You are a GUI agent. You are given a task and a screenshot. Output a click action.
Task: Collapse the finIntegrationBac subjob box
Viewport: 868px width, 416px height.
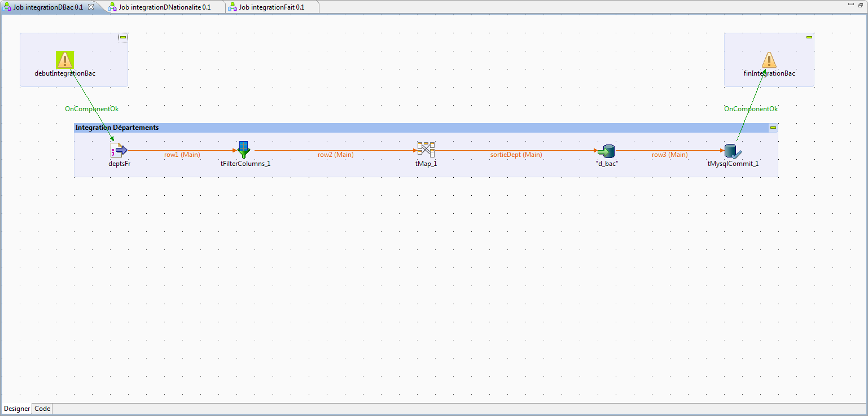(x=809, y=37)
